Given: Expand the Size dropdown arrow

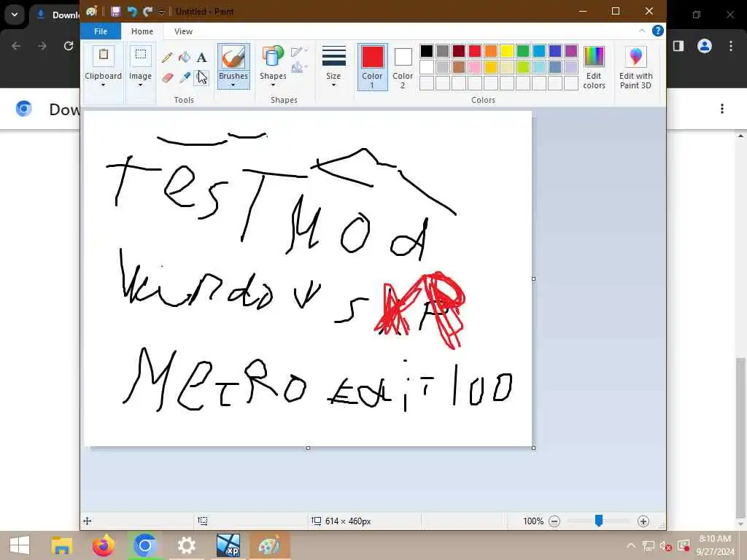Looking at the screenshot, I should pyautogui.click(x=333, y=85).
